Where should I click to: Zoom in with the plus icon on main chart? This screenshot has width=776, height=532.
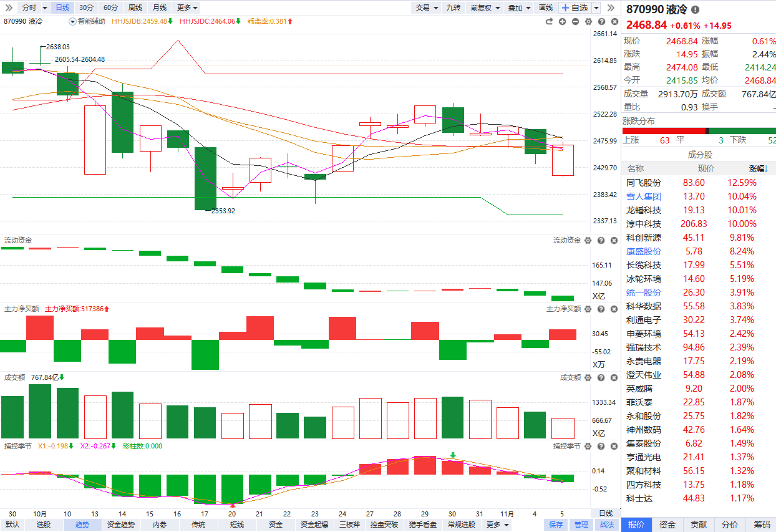[x=562, y=21]
